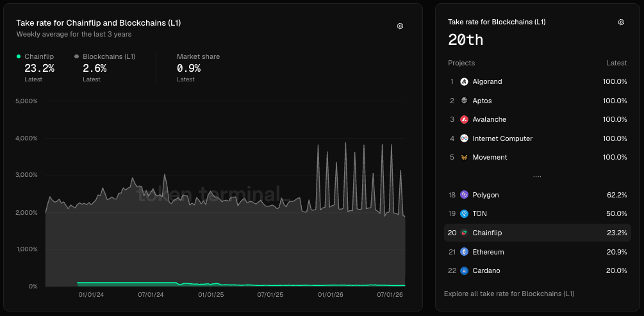Open the Cardano project row
The image size is (644, 316).
[538, 270]
